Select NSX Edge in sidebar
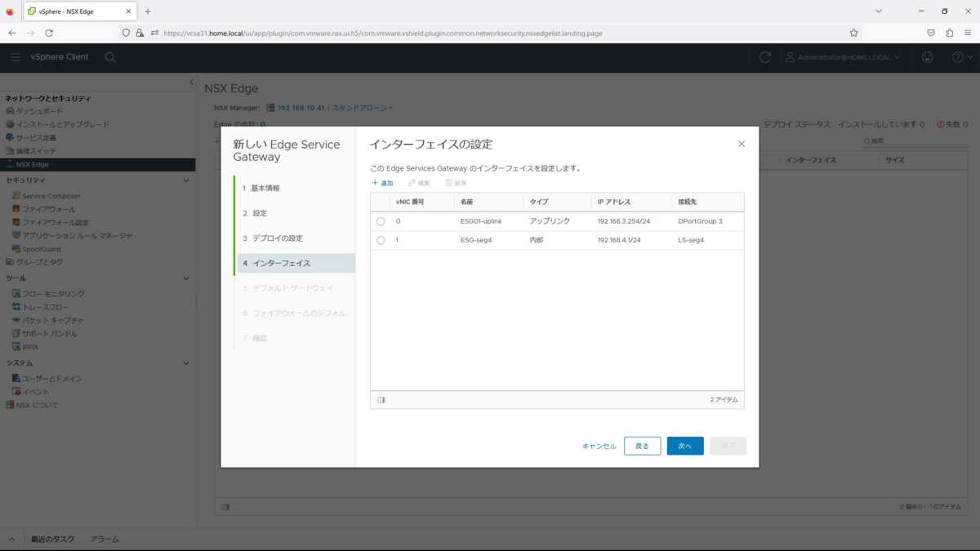 click(97, 164)
